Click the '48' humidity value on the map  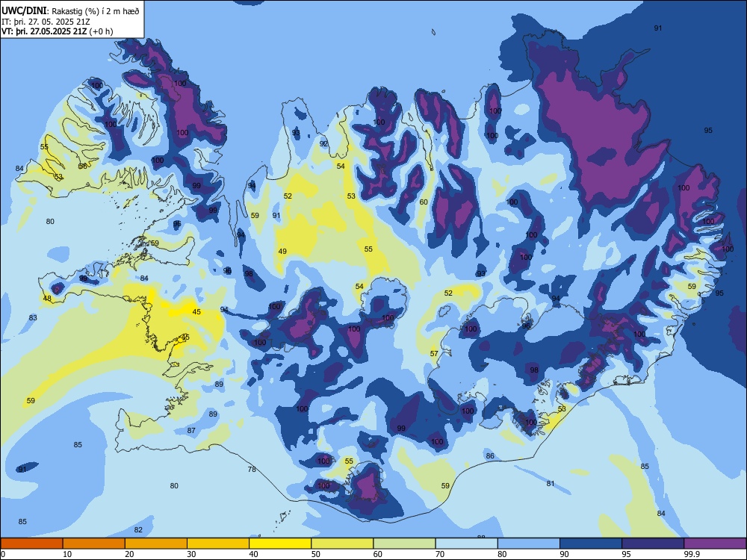pyautogui.click(x=47, y=299)
